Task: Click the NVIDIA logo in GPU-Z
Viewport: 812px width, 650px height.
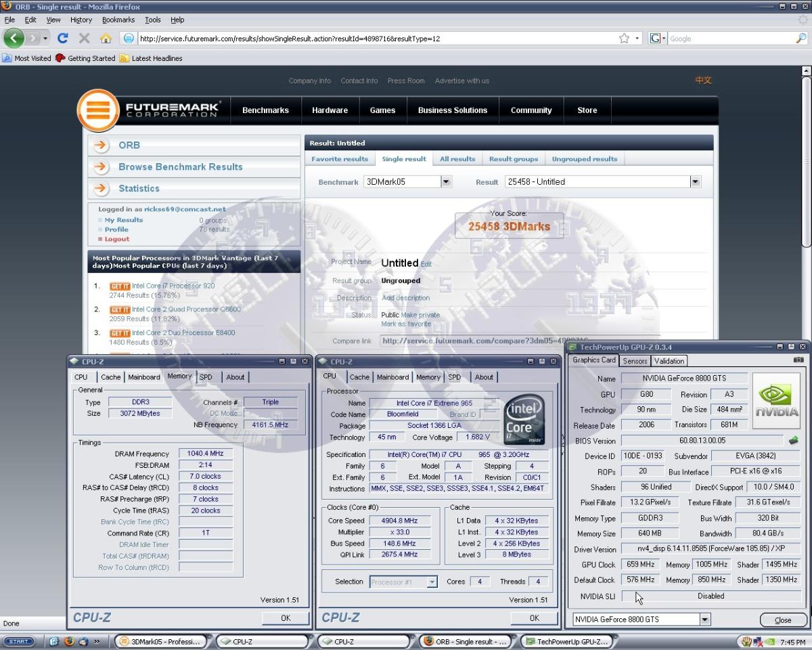Action: (776, 400)
